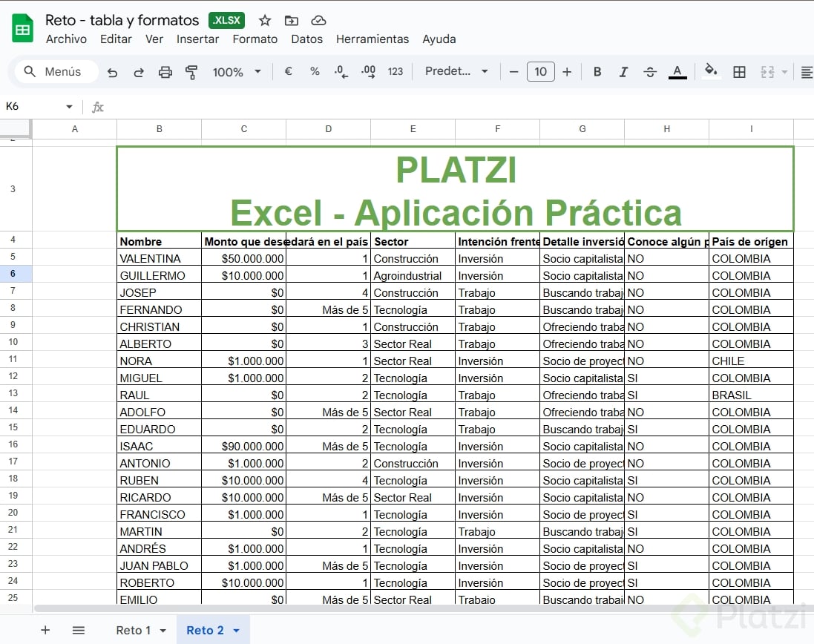Image resolution: width=814 pixels, height=644 pixels.
Task: Open the Formato menu
Action: [255, 39]
